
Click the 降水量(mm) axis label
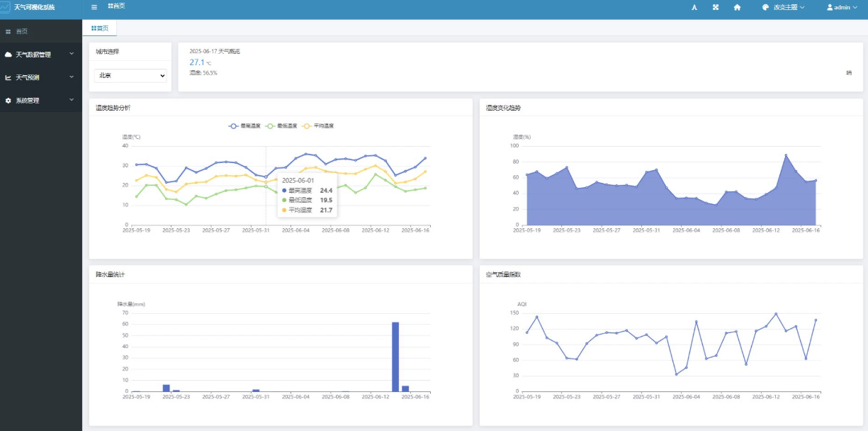point(131,304)
